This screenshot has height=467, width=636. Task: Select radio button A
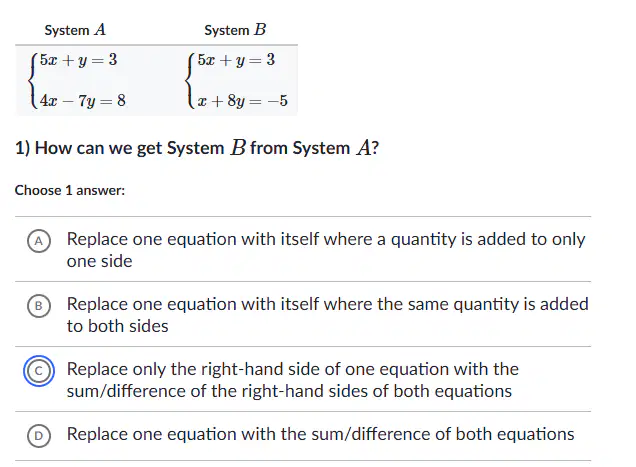pyautogui.click(x=39, y=241)
